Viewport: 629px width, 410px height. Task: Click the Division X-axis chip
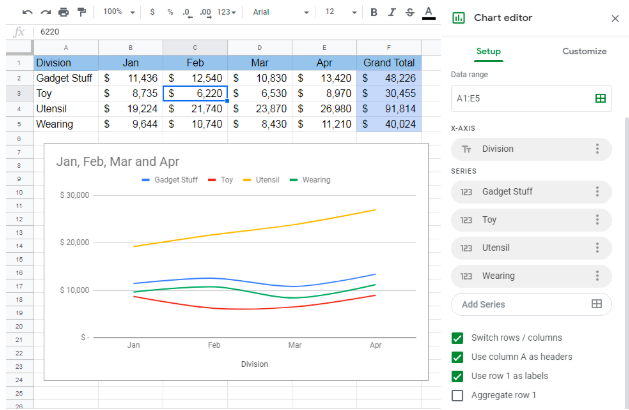pyautogui.click(x=531, y=149)
